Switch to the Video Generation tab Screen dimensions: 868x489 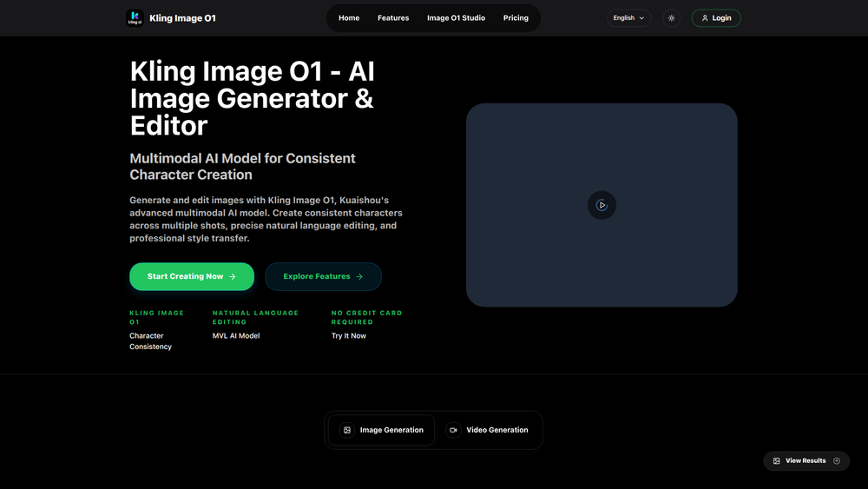coord(488,430)
